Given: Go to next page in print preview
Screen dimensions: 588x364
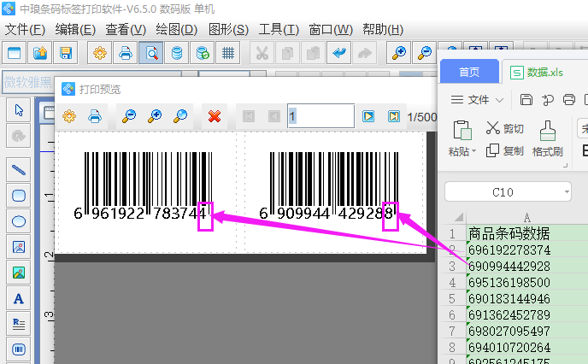Looking at the screenshot, I should pyautogui.click(x=368, y=116).
